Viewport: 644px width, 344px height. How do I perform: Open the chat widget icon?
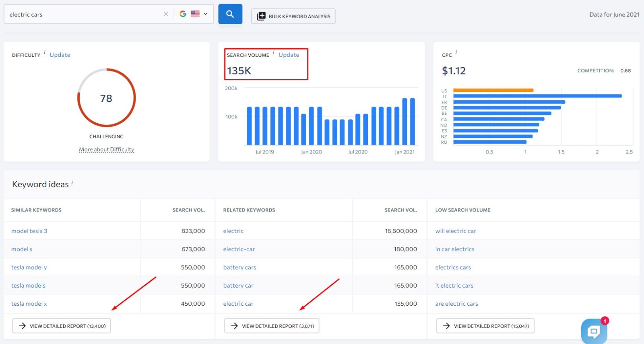(594, 331)
